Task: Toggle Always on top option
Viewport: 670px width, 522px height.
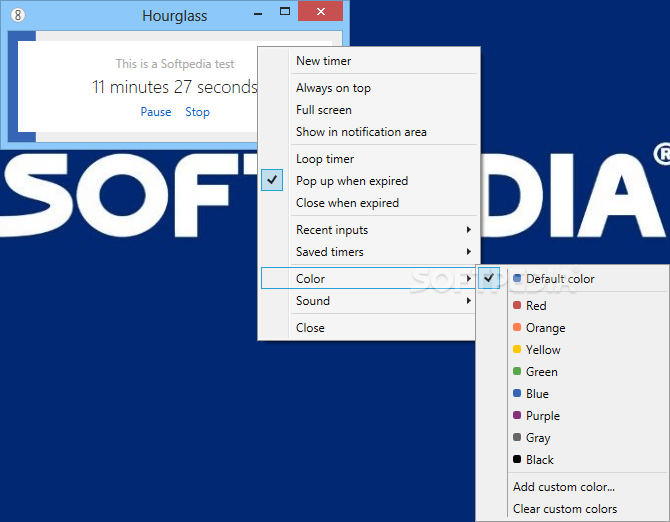Action: pos(369,88)
